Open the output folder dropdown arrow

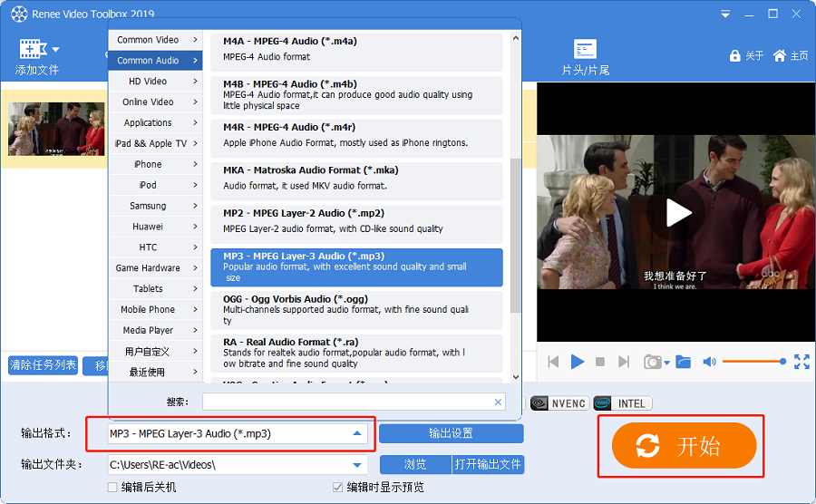[357, 465]
